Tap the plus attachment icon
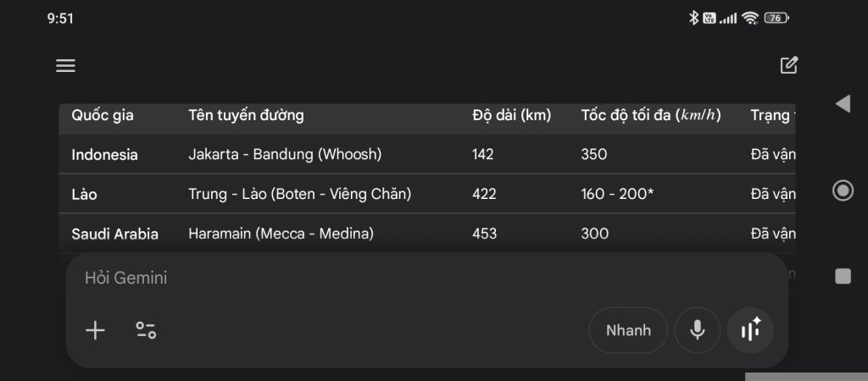 (x=96, y=330)
